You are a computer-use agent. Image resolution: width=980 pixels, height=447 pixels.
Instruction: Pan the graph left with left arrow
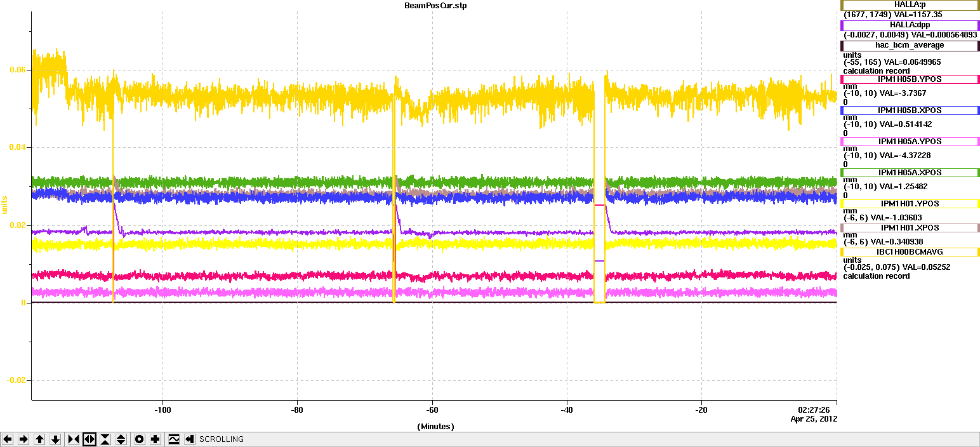tap(8, 439)
